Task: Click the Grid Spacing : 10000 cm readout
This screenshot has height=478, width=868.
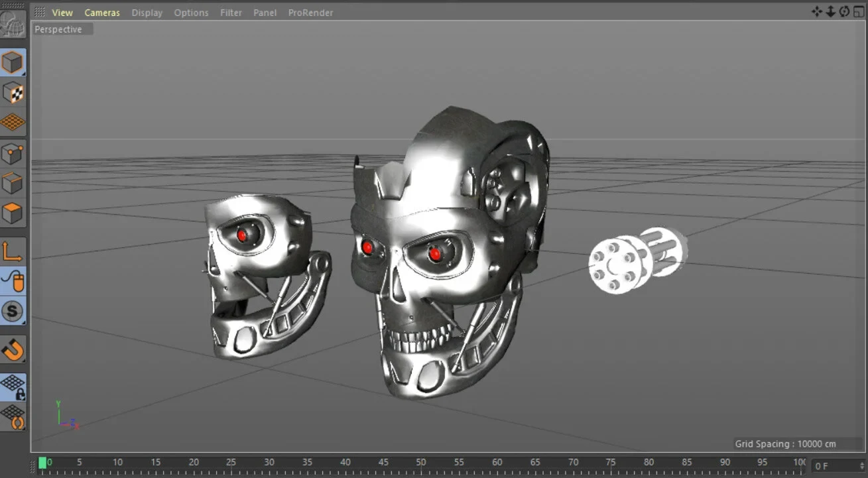Action: pyautogui.click(x=785, y=444)
